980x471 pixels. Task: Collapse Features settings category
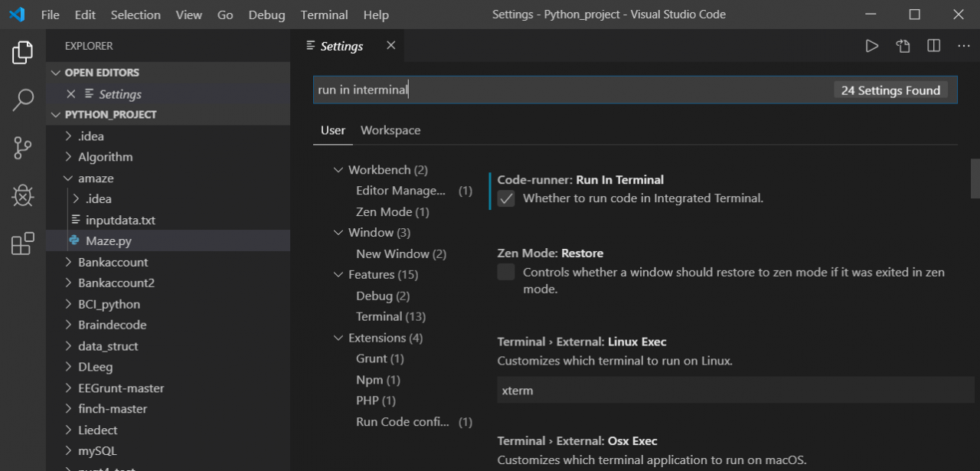pyautogui.click(x=338, y=275)
